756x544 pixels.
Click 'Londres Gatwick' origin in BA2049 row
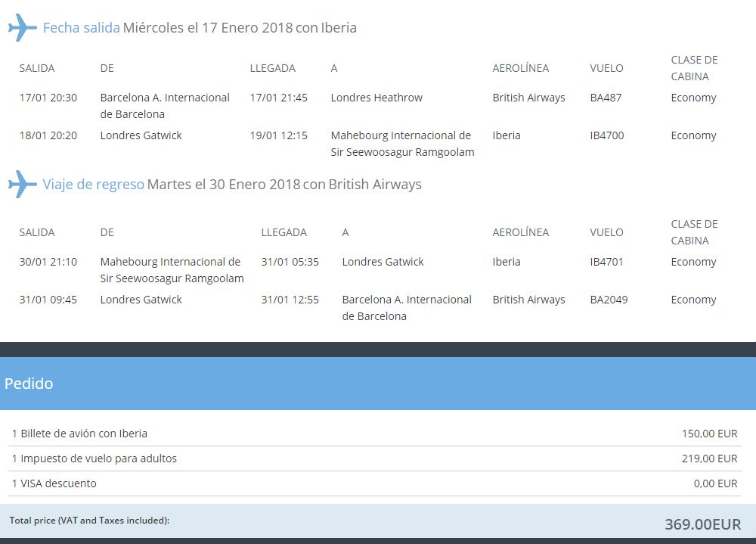coord(141,300)
